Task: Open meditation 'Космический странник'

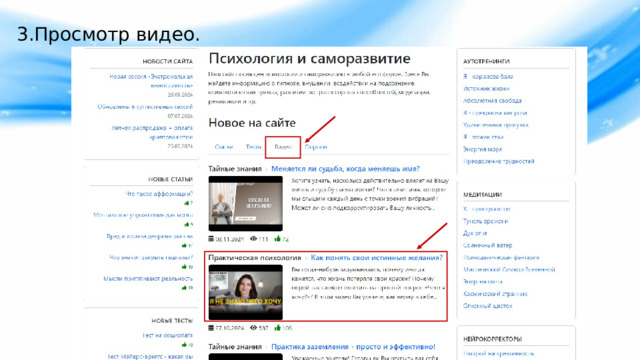Action: click(495, 293)
